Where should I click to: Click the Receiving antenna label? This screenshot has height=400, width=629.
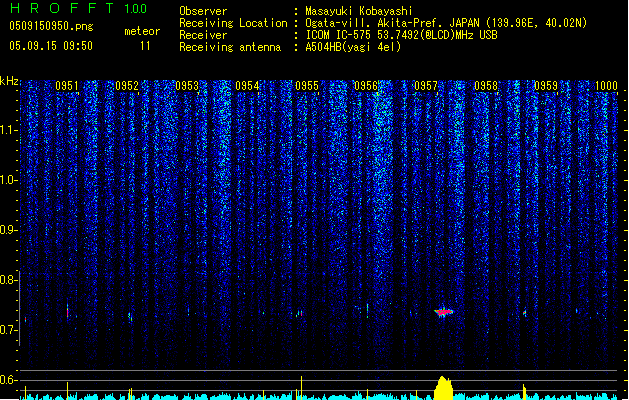[x=230, y=47]
